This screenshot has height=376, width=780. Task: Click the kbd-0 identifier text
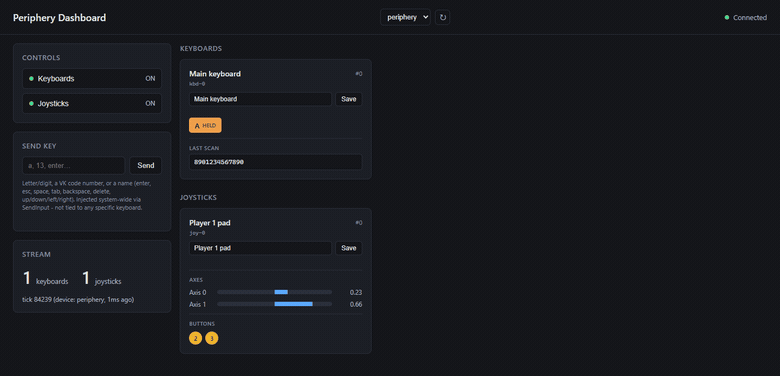[x=197, y=84]
